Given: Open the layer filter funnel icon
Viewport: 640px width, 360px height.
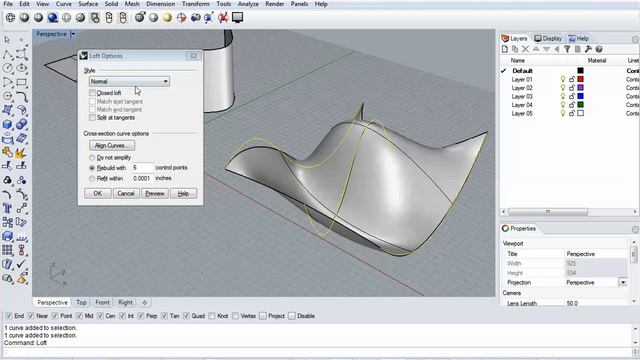Looking at the screenshot, I should pyautogui.click(x=567, y=49).
